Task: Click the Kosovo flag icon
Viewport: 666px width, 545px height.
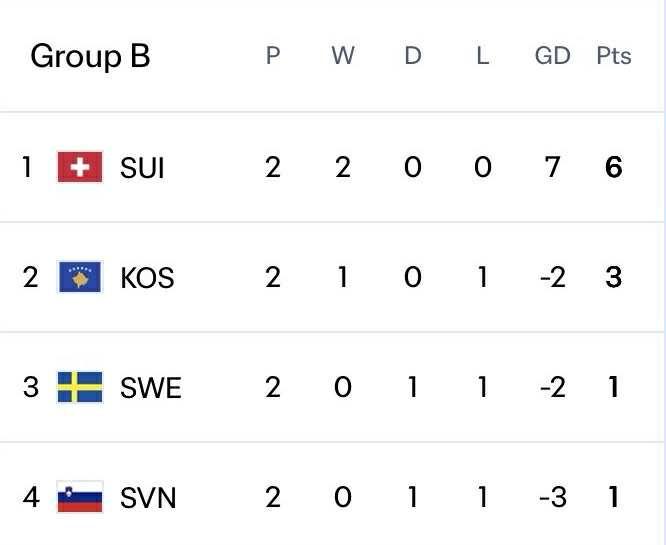Action: point(80,277)
